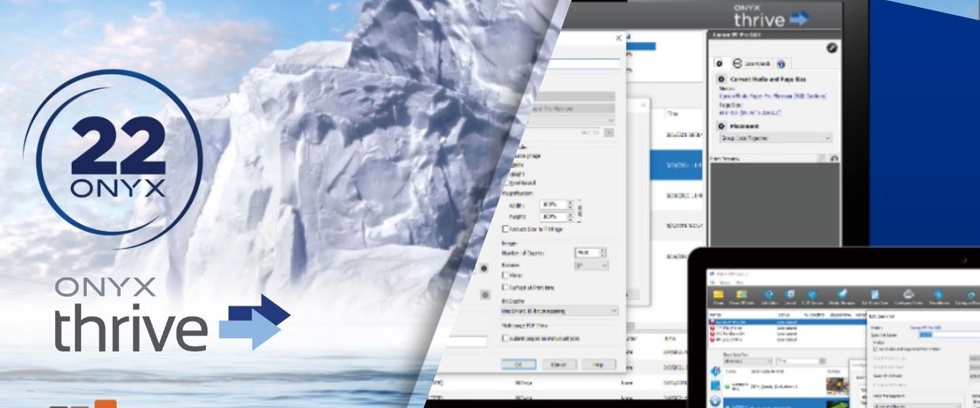Close the front job properties dialog

619,38
